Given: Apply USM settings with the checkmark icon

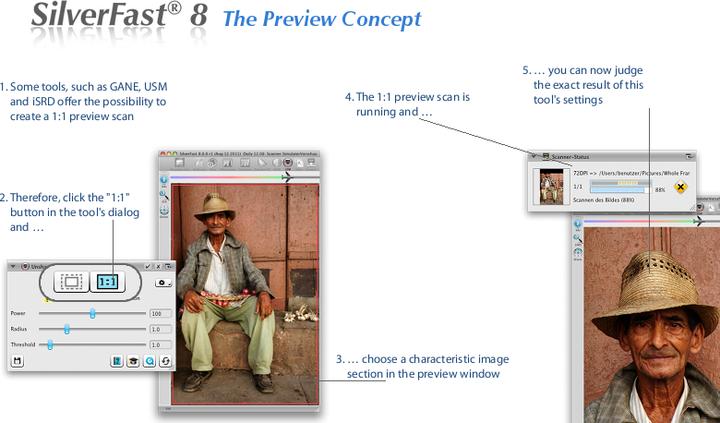Looking at the screenshot, I should (148, 266).
